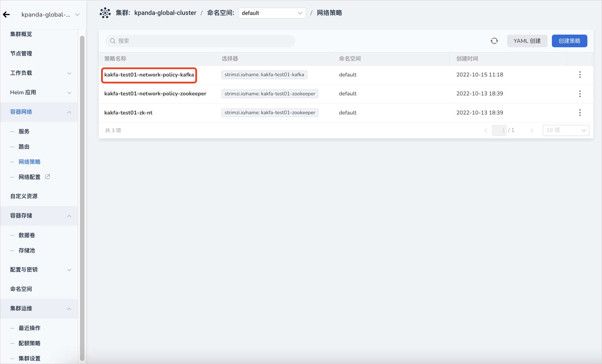Expand the Helm 应用 sidebar section

(x=39, y=93)
